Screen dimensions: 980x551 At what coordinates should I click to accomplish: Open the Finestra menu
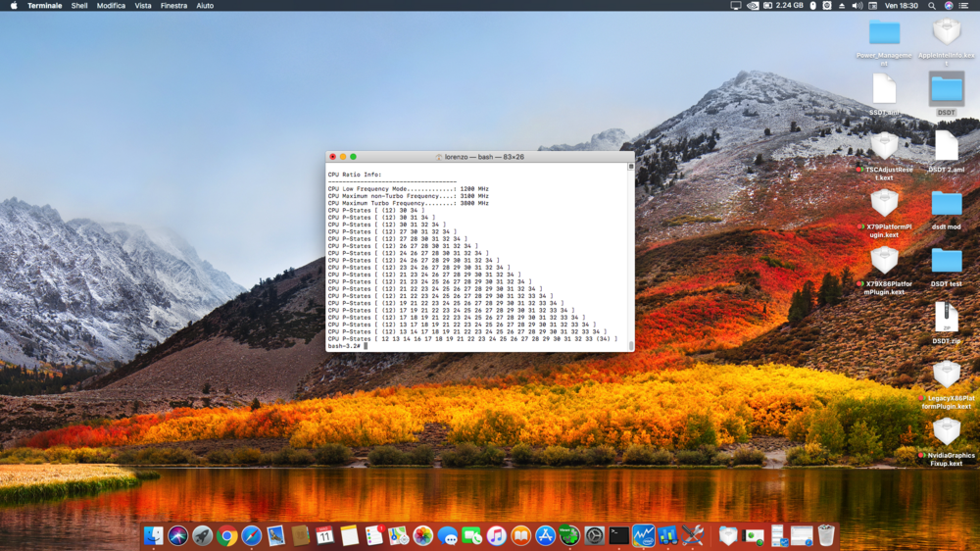point(174,6)
